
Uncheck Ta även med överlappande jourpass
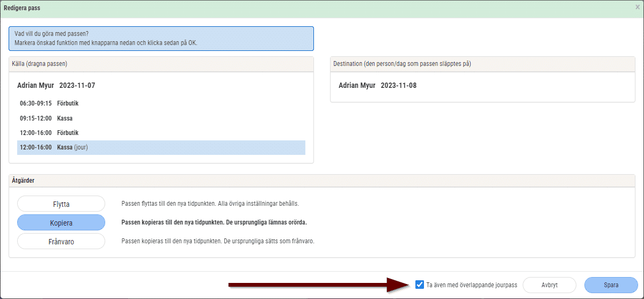click(x=420, y=285)
